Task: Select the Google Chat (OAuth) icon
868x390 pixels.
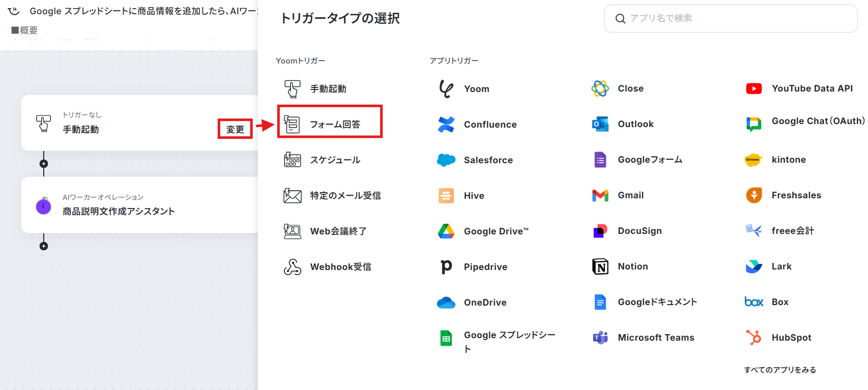Action: tap(754, 124)
